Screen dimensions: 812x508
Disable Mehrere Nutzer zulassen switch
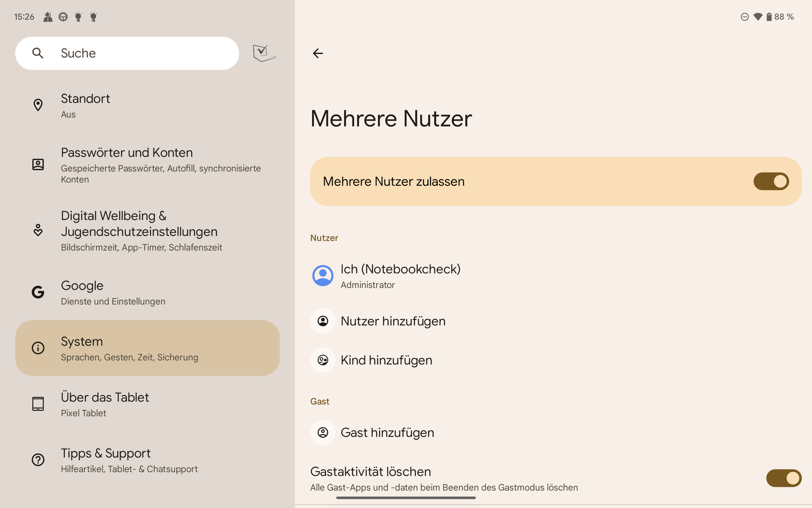coord(771,182)
